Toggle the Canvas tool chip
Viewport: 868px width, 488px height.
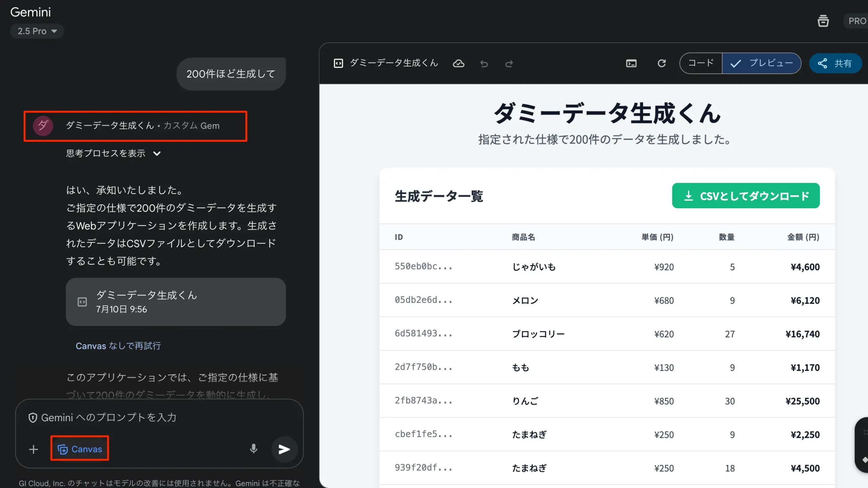pyautogui.click(x=80, y=449)
